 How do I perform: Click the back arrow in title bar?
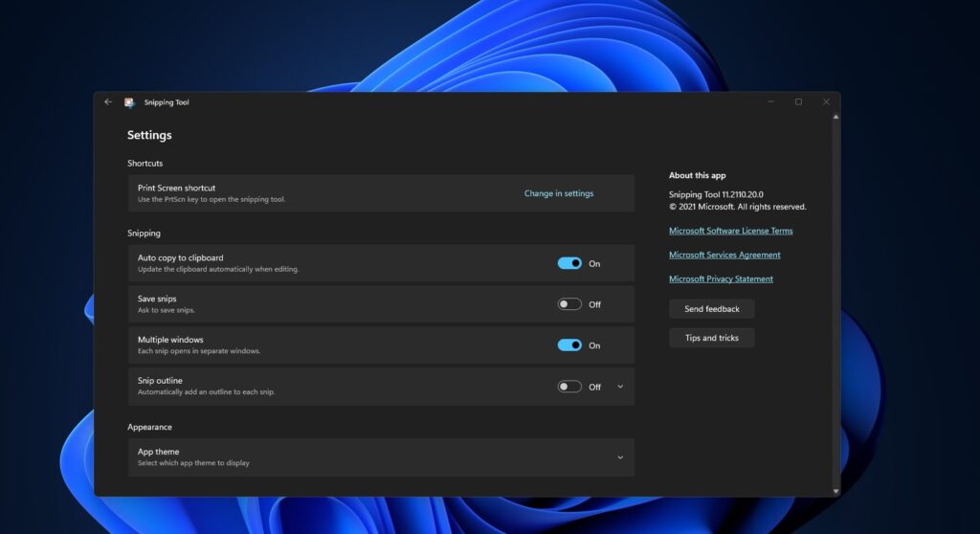coord(108,102)
